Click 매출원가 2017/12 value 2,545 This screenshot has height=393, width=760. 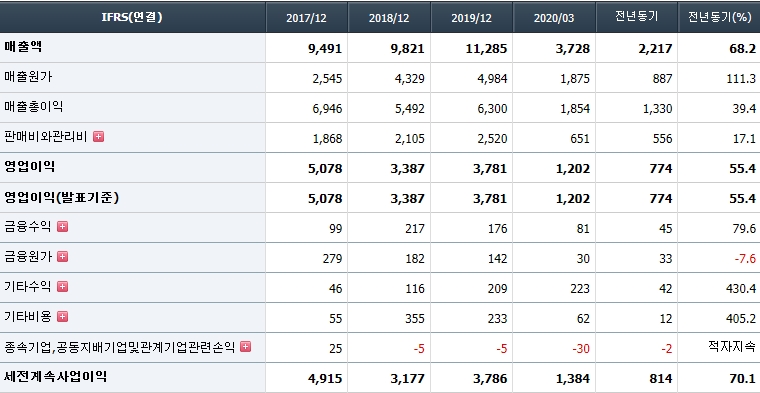327,79
